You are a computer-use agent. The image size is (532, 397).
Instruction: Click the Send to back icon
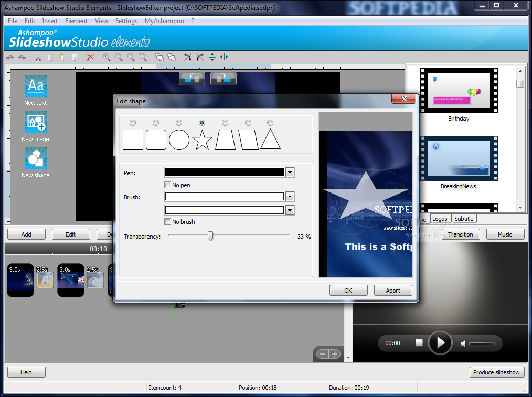[172, 57]
